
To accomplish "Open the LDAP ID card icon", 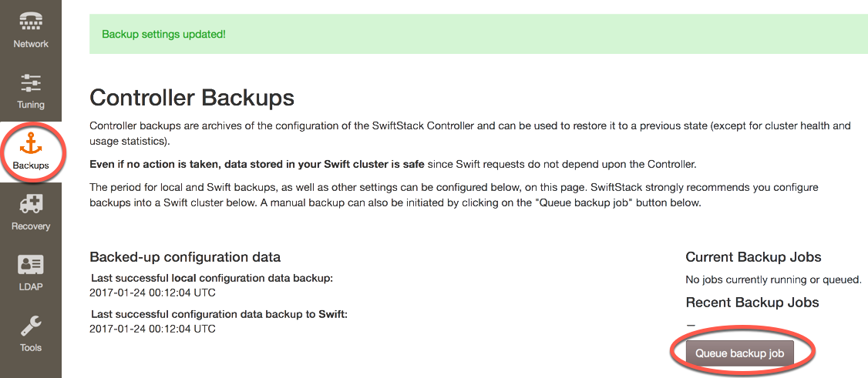I will [x=30, y=266].
